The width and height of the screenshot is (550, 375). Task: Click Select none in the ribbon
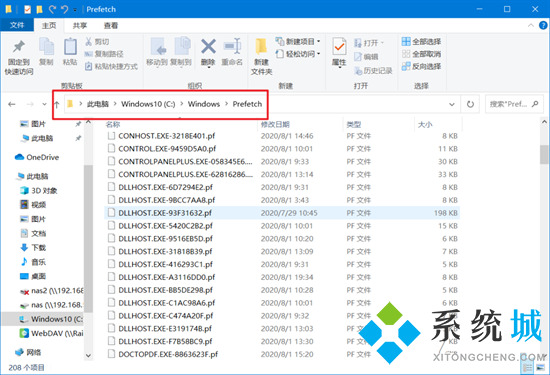[421, 54]
